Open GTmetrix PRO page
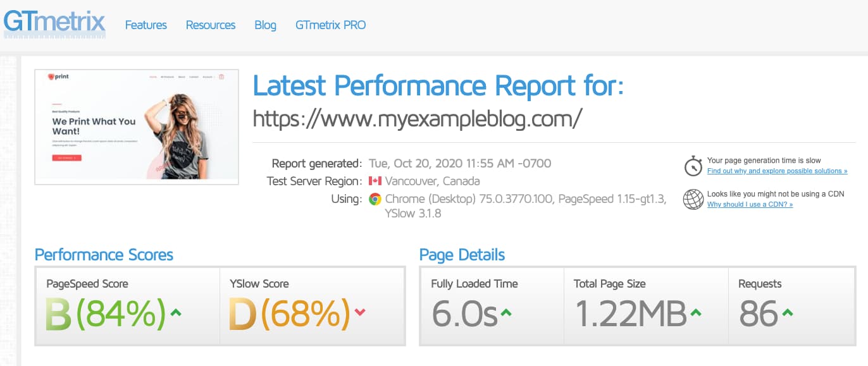 pos(330,25)
